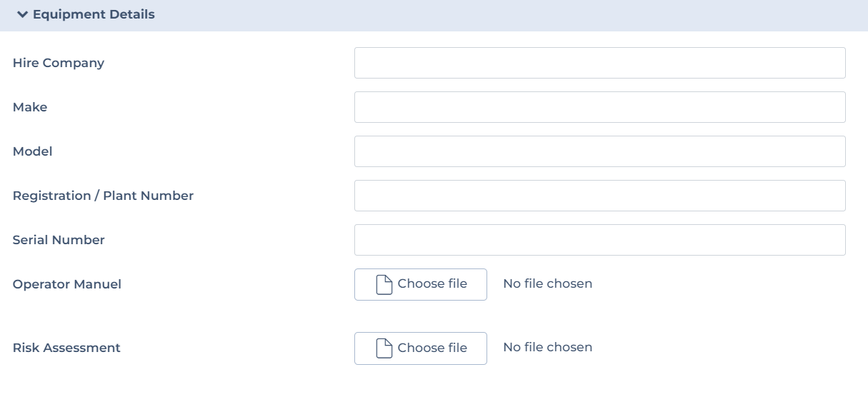Focus the Registration / Plant Number field

pos(600,196)
